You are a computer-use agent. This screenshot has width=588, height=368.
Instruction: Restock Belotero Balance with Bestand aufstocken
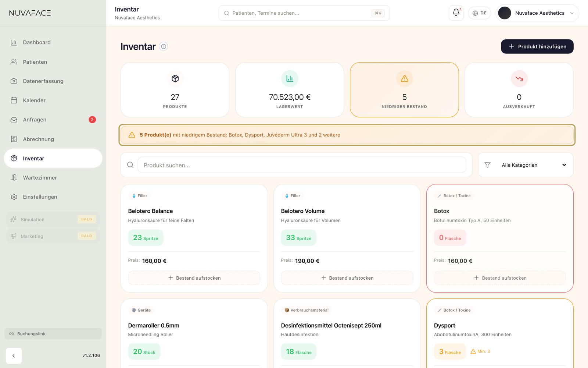(x=194, y=278)
